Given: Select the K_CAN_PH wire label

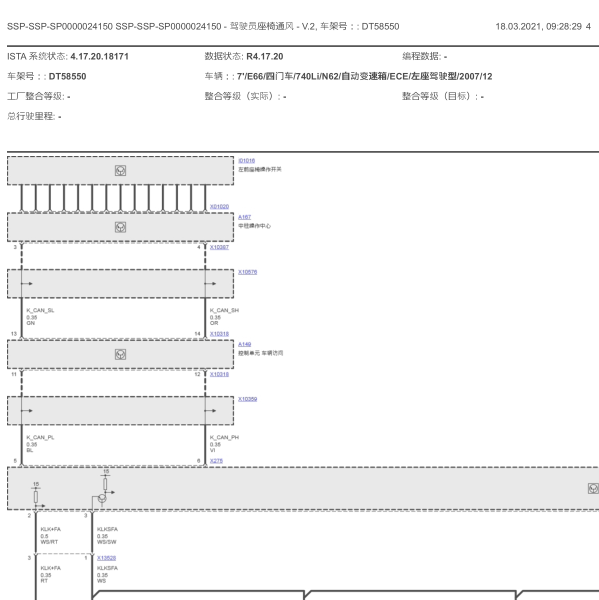Looking at the screenshot, I should point(224,437).
